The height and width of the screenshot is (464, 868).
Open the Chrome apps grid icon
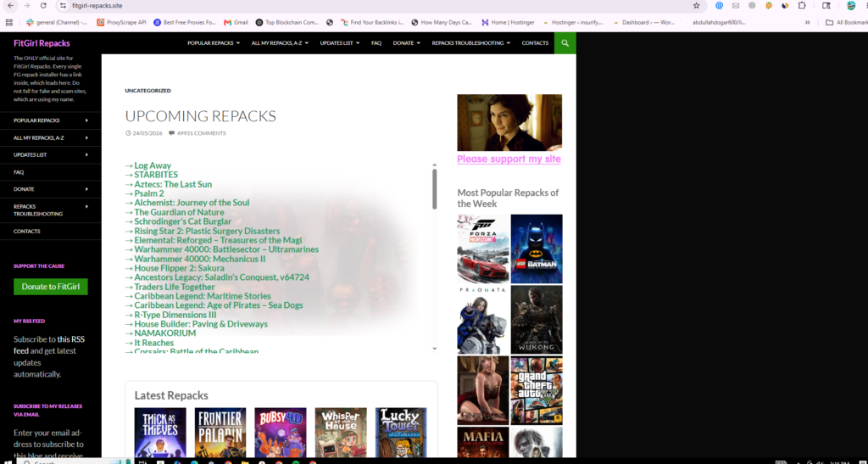(x=8, y=23)
